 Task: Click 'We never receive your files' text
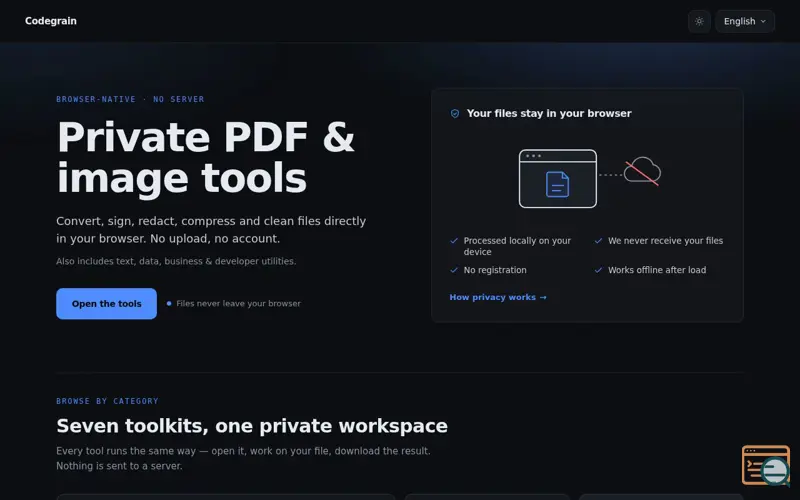[x=665, y=240]
